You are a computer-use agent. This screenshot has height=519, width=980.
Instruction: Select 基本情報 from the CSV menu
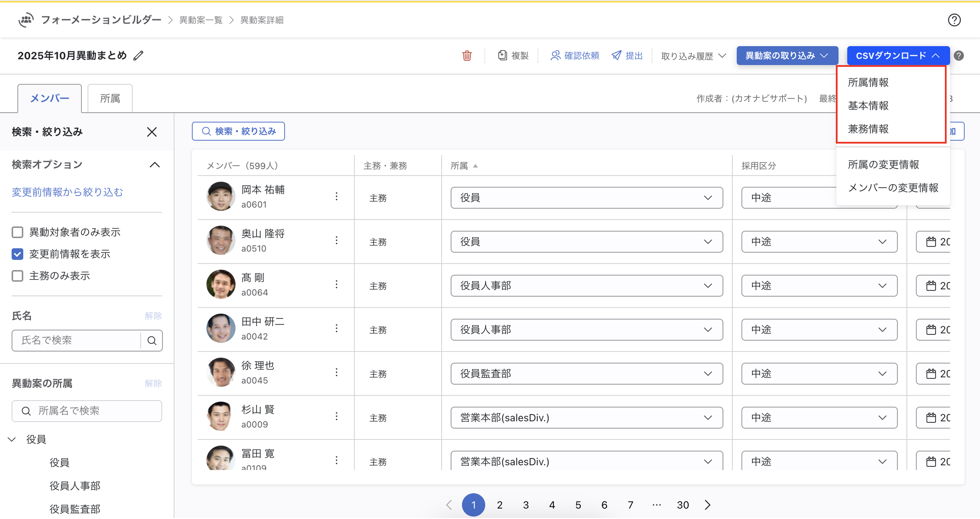click(868, 105)
